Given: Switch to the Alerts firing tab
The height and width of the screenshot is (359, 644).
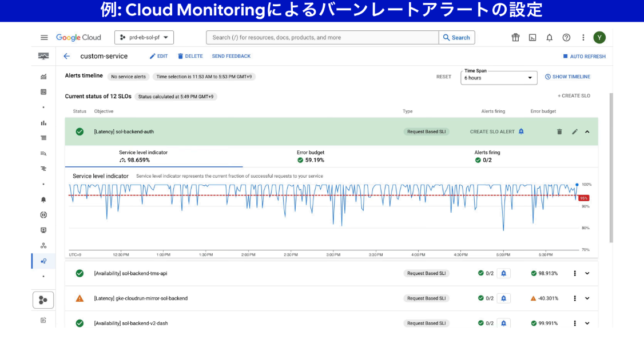Looking at the screenshot, I should pos(487,157).
